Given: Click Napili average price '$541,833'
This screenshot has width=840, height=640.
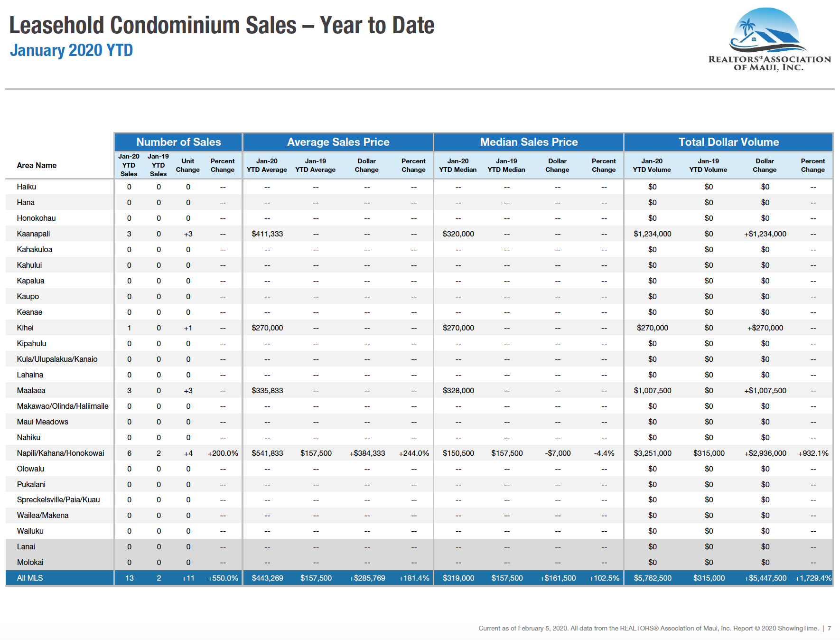Looking at the screenshot, I should [x=267, y=453].
